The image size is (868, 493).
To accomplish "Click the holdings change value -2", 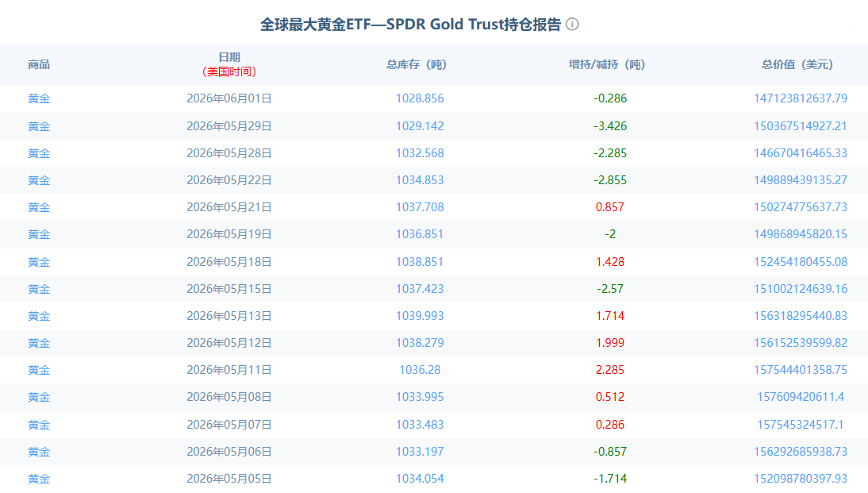I will (x=610, y=235).
